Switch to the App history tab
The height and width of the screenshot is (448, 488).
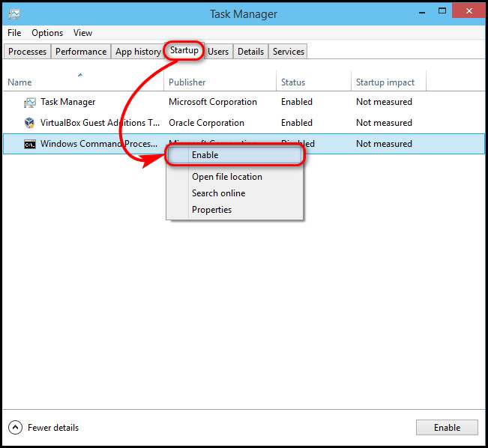click(x=138, y=52)
